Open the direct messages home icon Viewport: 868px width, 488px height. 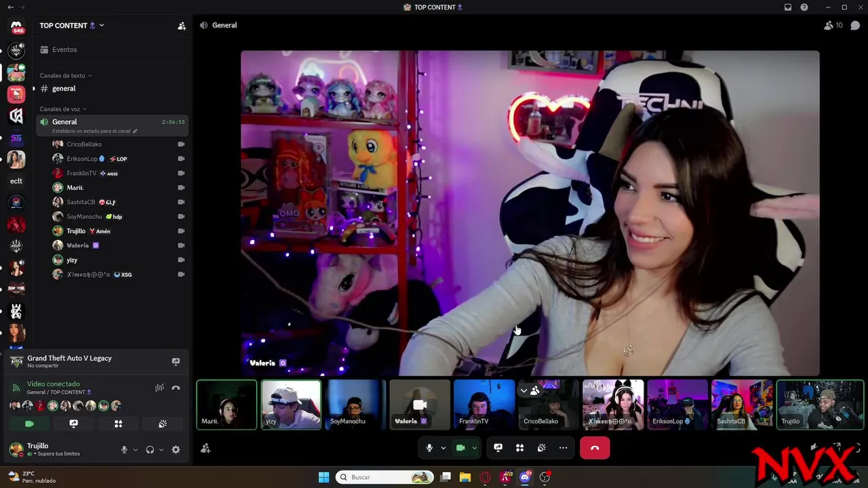click(17, 27)
